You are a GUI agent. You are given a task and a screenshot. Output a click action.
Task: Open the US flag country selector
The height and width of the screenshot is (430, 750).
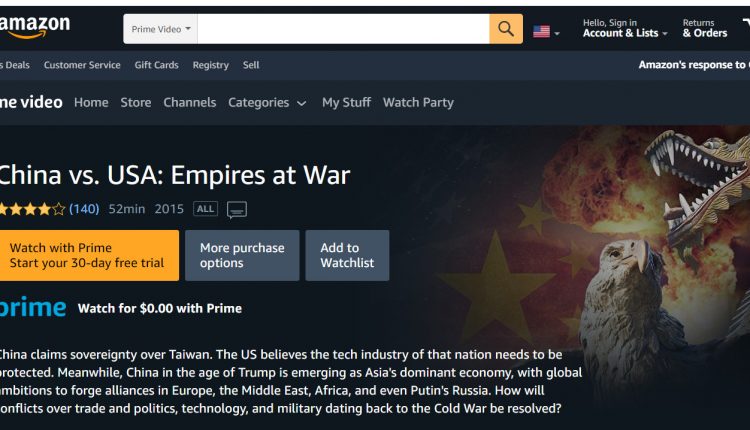(546, 32)
